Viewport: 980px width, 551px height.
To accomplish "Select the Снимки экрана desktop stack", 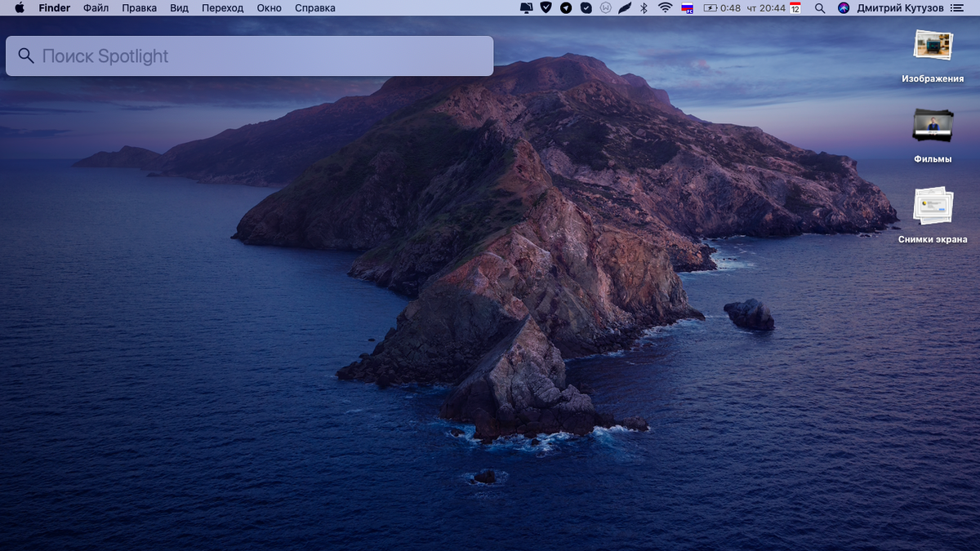I will click(x=933, y=207).
